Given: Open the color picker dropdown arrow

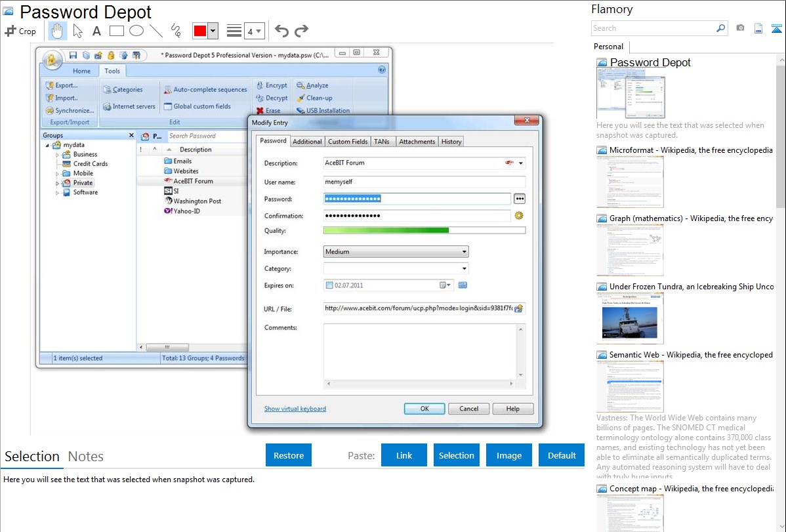Looking at the screenshot, I should [213, 31].
